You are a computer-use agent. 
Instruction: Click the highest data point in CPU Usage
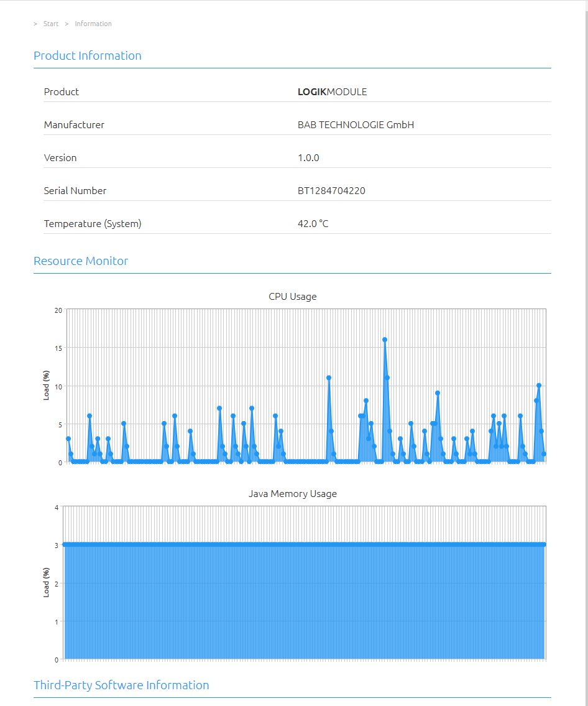tap(385, 340)
